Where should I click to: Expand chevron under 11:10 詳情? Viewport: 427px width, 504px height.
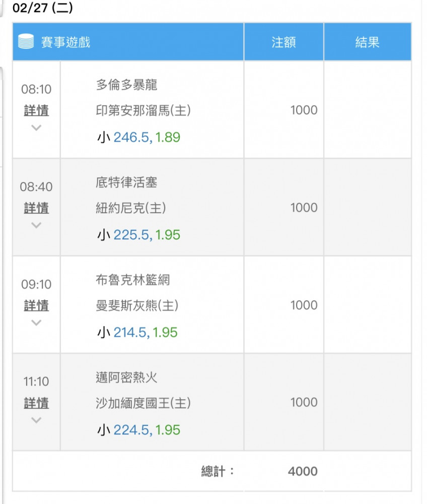(x=36, y=420)
